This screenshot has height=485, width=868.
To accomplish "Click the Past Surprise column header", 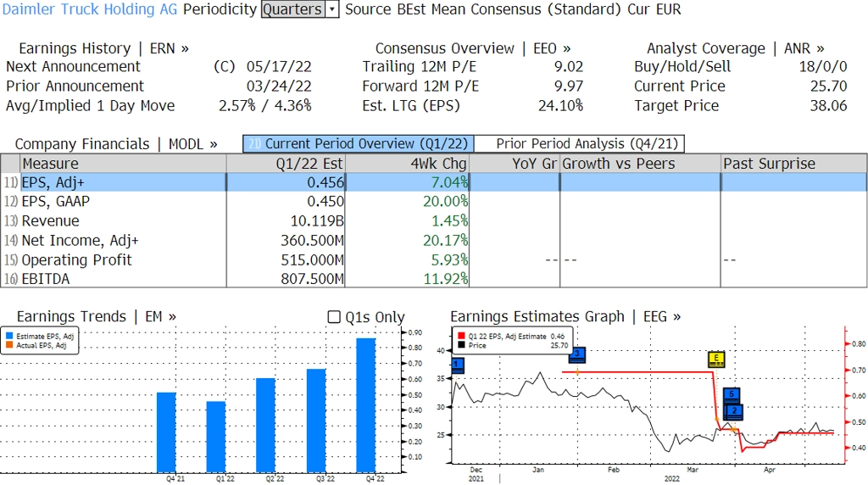I will 793,164.
